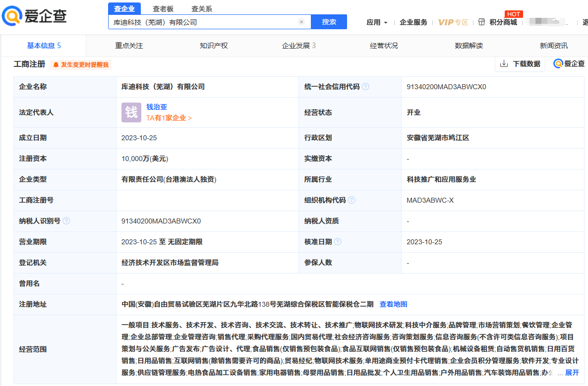Image resolution: width=588 pixels, height=386 pixels.
Task: Open 查看地图 link for registered address
Action: point(393,304)
